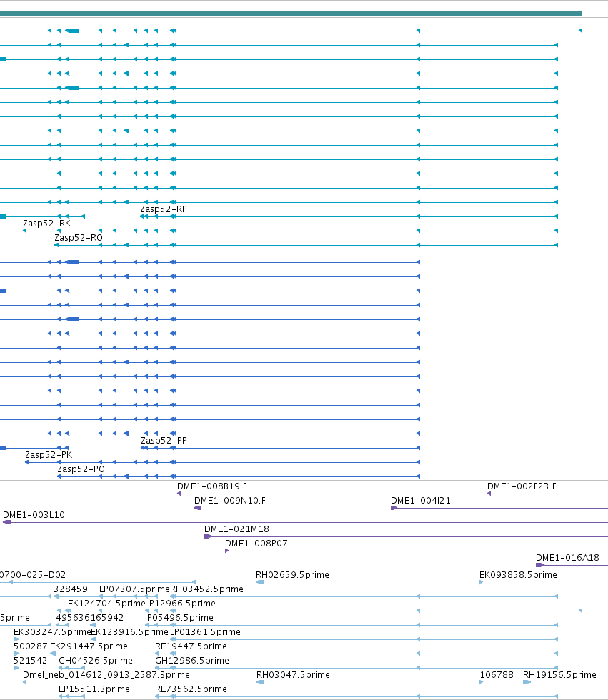Click the EK303247.5prime EST label

52,632
